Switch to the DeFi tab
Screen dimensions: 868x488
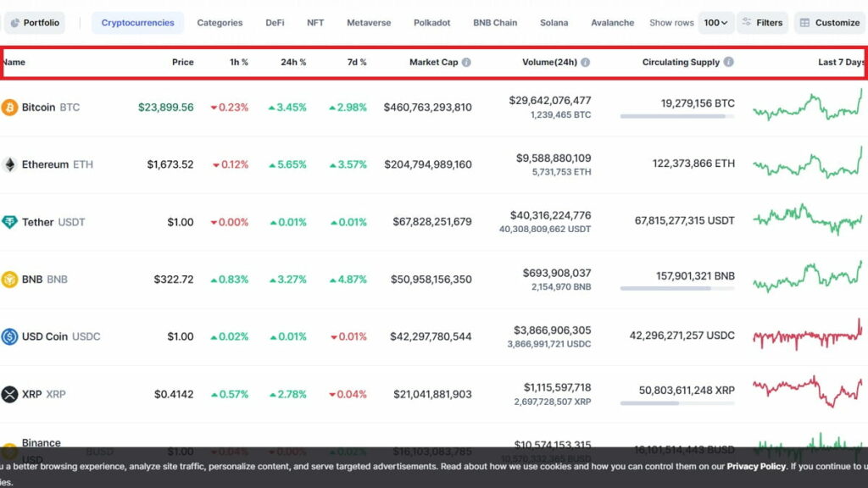click(x=275, y=23)
